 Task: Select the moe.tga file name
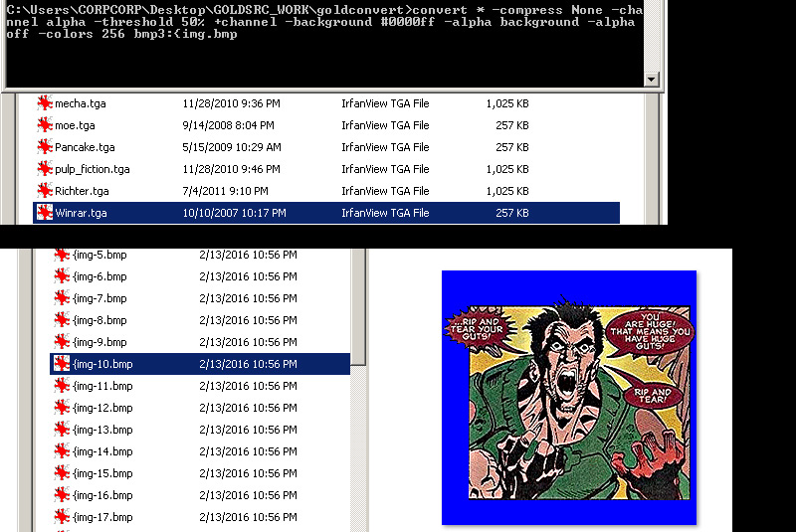[75, 125]
